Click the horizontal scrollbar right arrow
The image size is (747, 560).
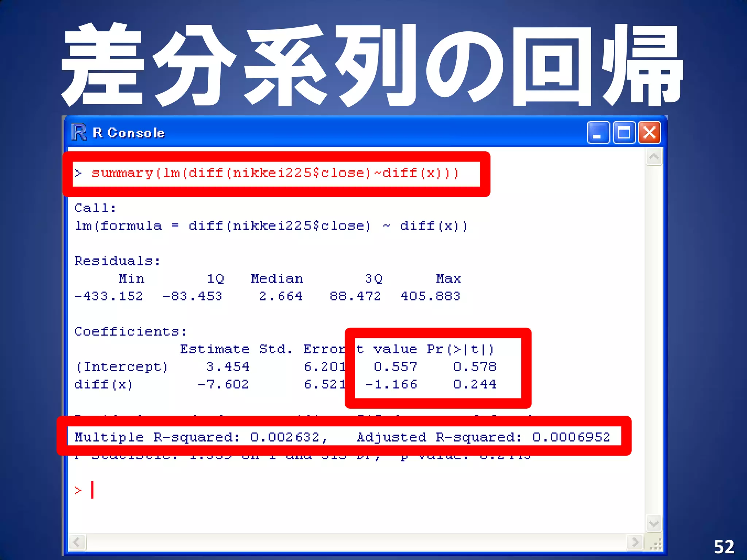pyautogui.click(x=635, y=542)
